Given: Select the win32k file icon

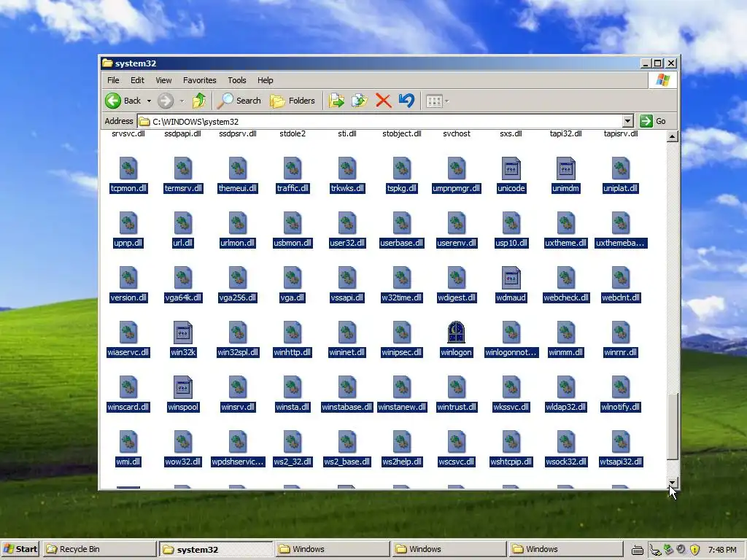Looking at the screenshot, I should click(x=183, y=332).
